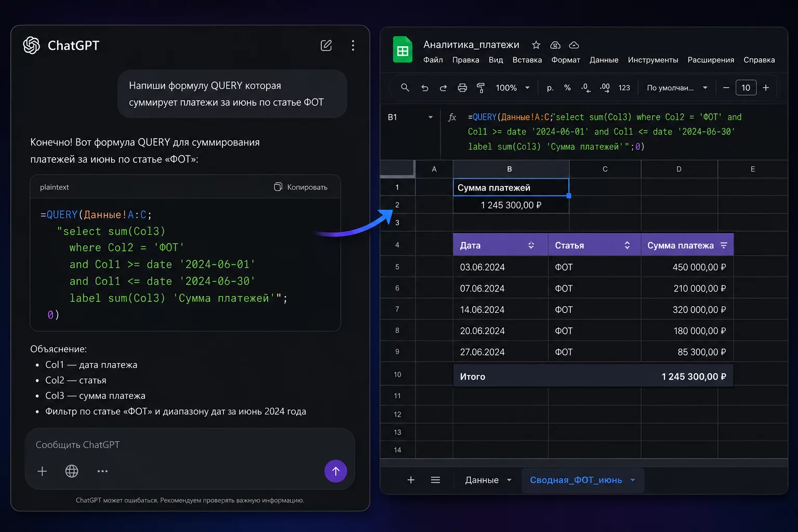Screen dimensions: 798x532
Task: Star the Аналитика_платежи document
Action: [x=536, y=45]
